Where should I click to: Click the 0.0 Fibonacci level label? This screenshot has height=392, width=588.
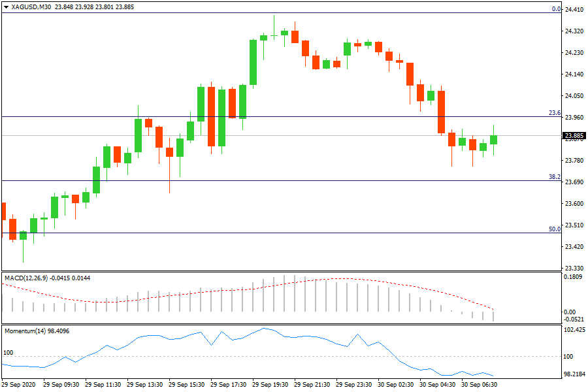pyautogui.click(x=556, y=9)
